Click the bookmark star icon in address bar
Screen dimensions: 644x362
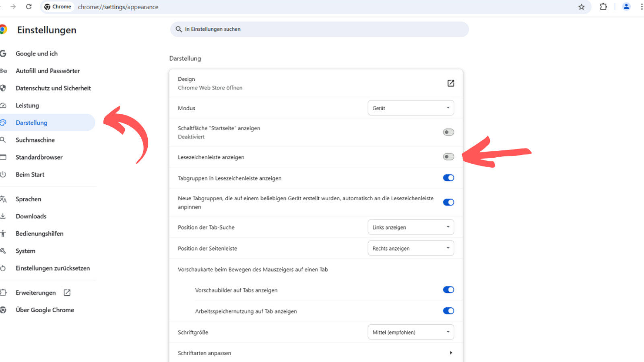581,7
